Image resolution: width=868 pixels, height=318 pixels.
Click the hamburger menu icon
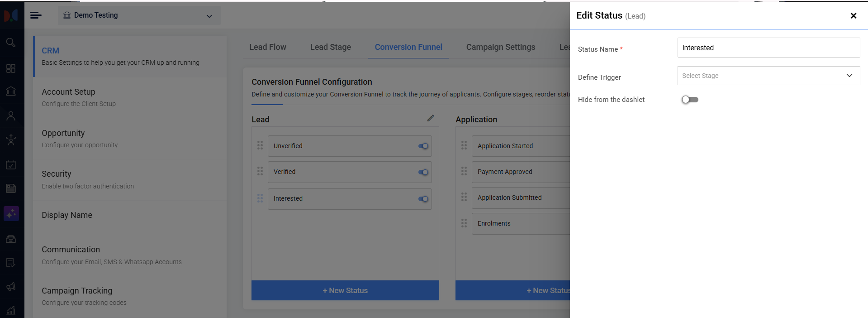36,15
